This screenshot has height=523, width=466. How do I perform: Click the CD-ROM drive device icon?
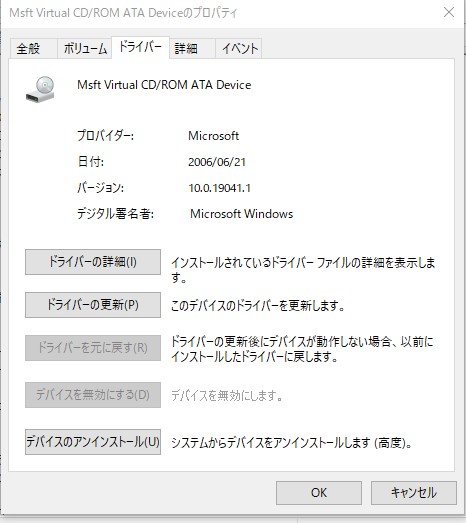pyautogui.click(x=40, y=89)
